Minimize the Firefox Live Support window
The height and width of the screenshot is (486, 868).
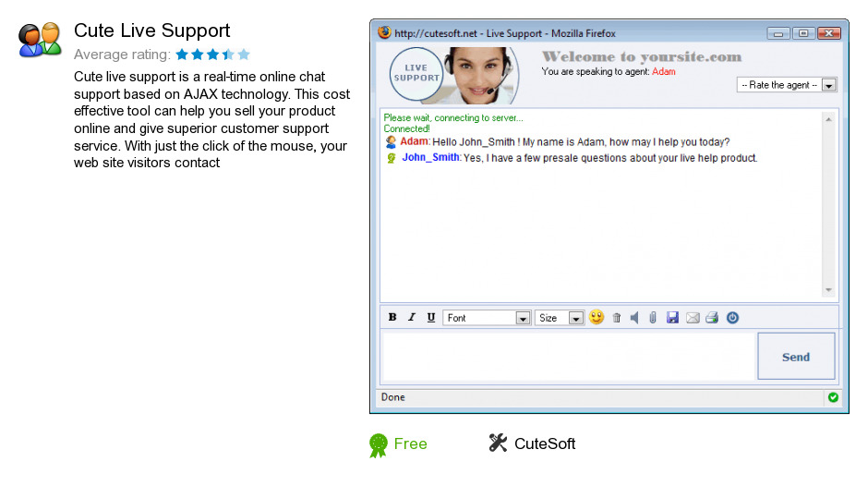click(778, 33)
